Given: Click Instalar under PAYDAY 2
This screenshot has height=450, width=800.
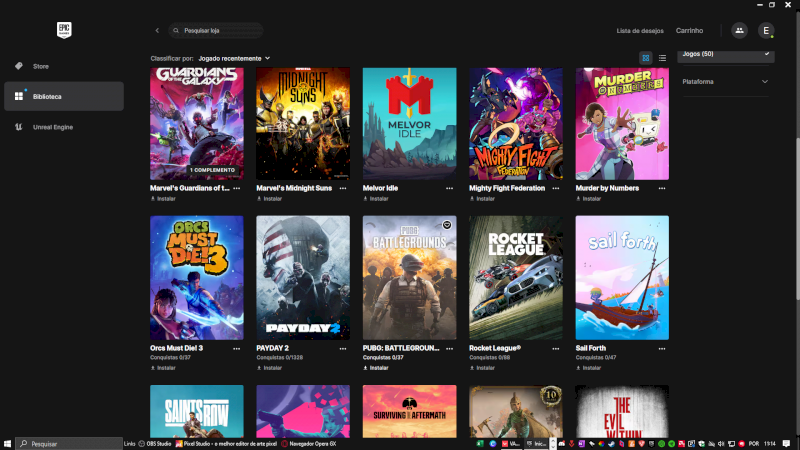Looking at the screenshot, I should pos(269,368).
